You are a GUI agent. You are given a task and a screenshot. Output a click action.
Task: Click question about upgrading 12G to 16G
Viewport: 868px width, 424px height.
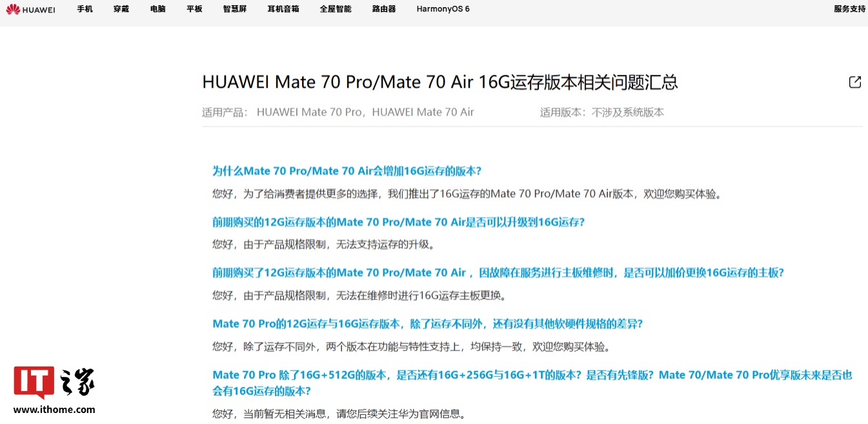pos(398,222)
